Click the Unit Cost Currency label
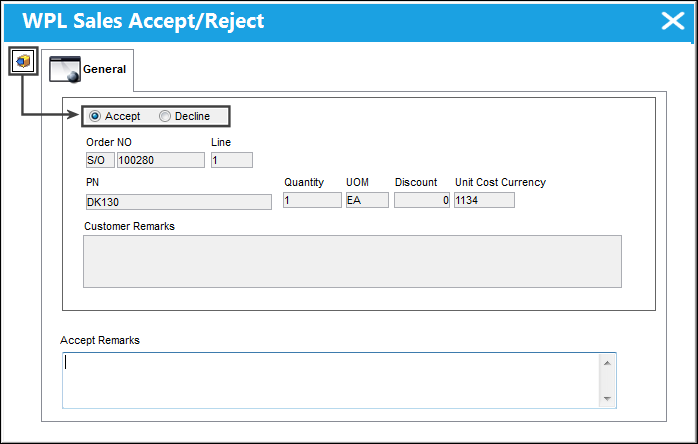Screen dimensions: 698x444 tap(500, 182)
